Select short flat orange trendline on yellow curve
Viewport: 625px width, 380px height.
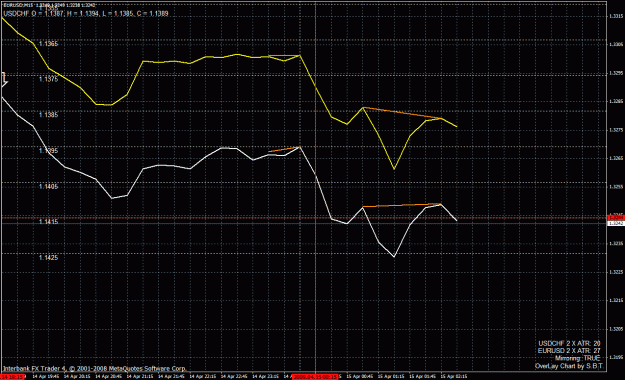click(284, 55)
